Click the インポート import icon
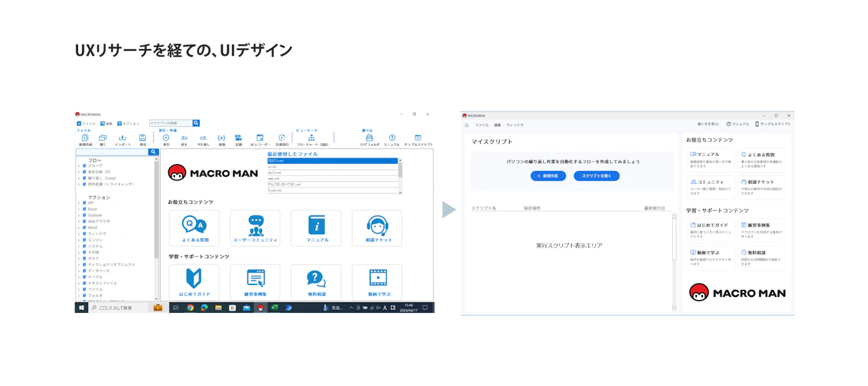The height and width of the screenshot is (386, 868). [x=122, y=138]
